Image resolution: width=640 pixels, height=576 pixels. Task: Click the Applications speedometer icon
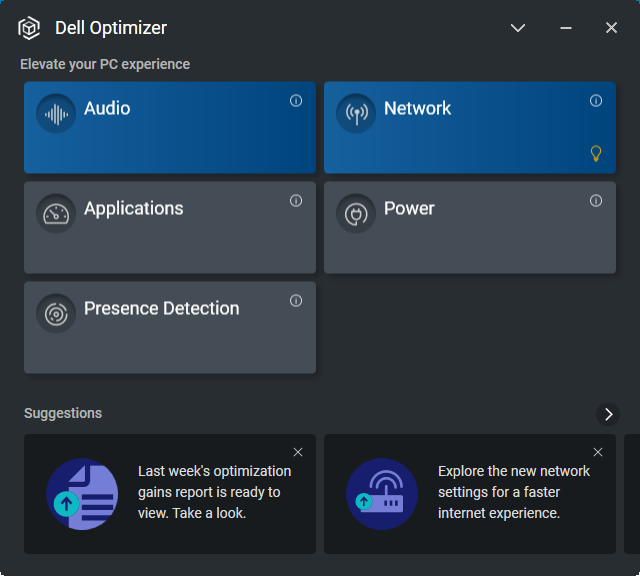tap(56, 213)
